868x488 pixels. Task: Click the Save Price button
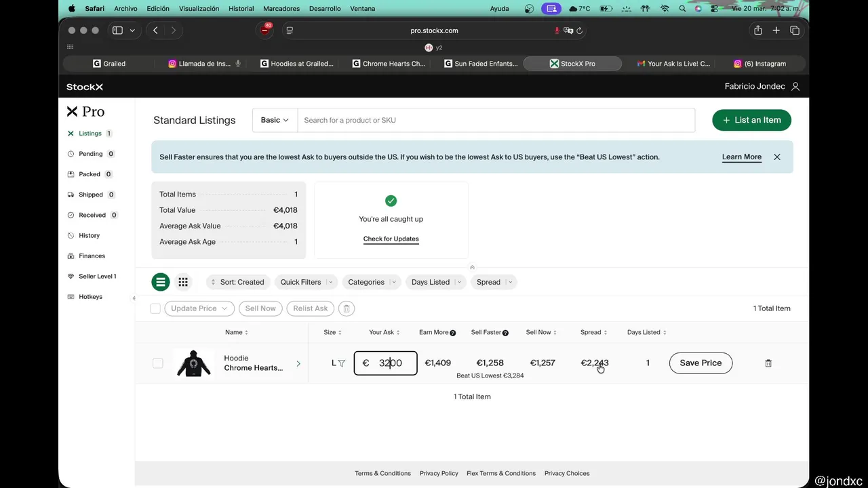coord(701,363)
